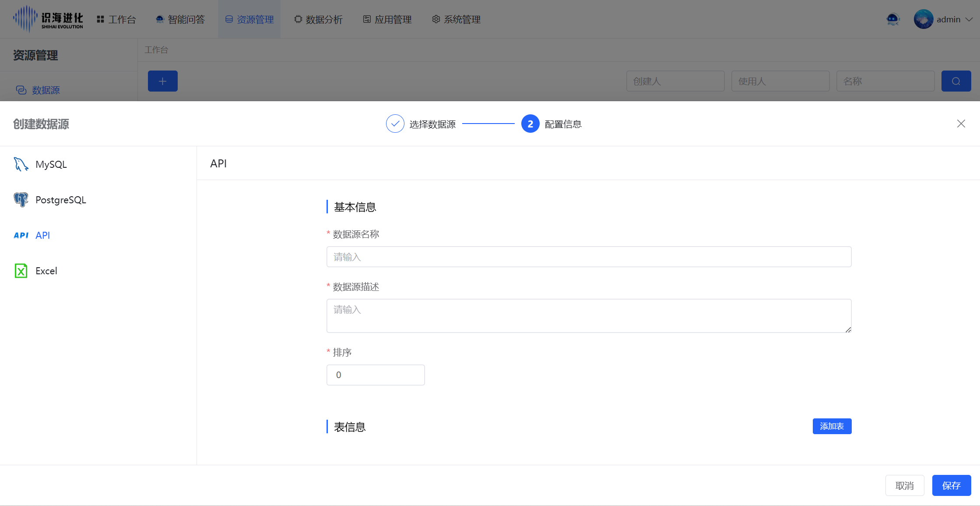Choose PostgreSQL data source type
The image size is (980, 506).
(x=98, y=200)
